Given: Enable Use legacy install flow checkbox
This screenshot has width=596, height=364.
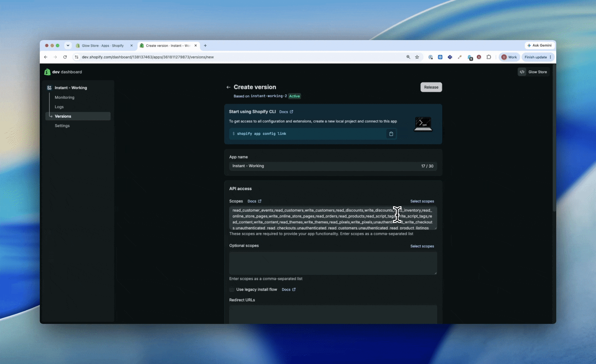Looking at the screenshot, I should pos(232,290).
